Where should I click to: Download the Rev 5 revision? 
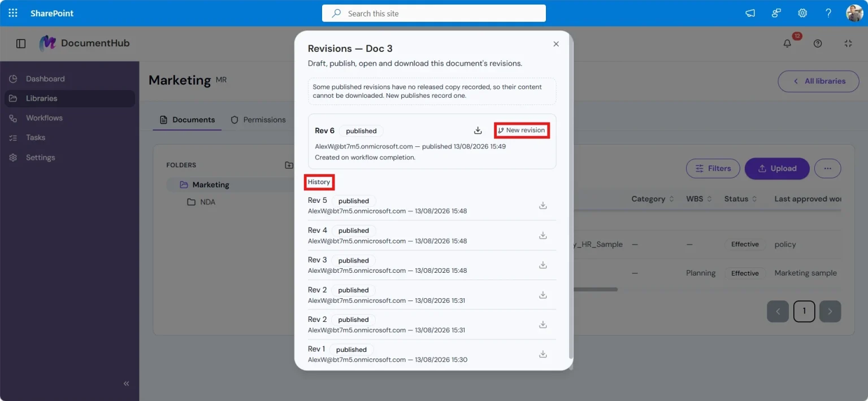point(542,206)
